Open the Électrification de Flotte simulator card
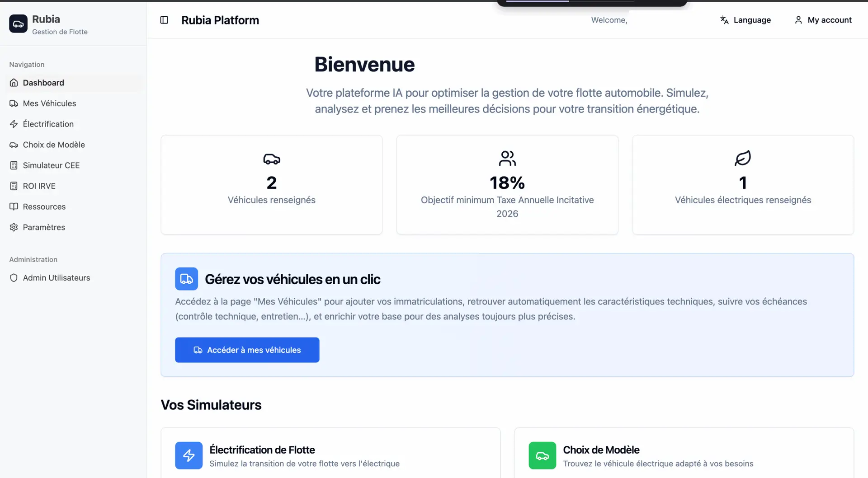868x478 pixels. (330, 453)
